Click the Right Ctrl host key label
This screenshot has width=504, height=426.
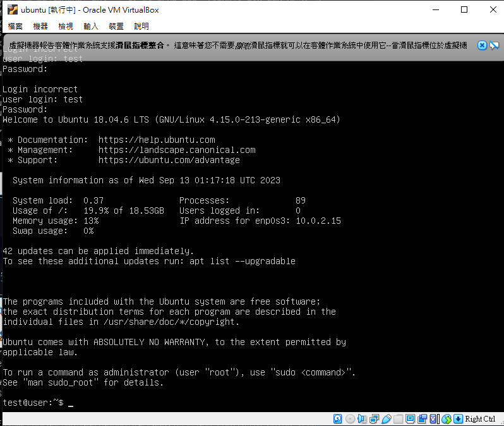(480, 419)
